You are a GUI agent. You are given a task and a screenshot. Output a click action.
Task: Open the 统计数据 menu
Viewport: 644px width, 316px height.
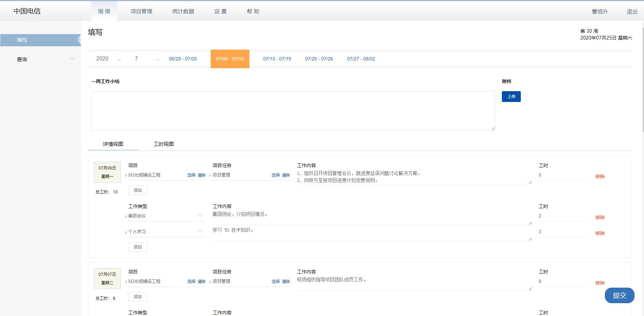pos(183,11)
